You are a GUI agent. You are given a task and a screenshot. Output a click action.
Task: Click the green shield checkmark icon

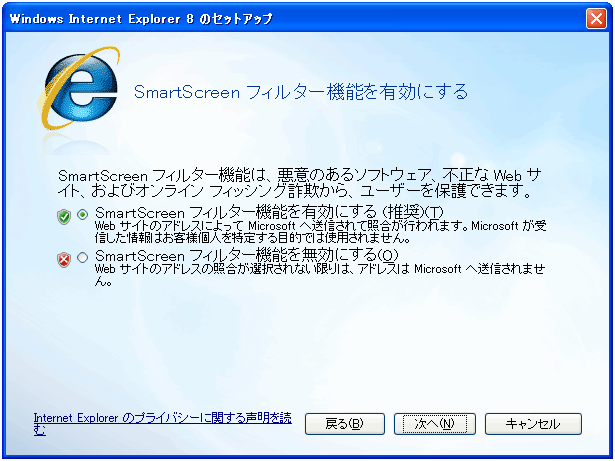(64, 216)
